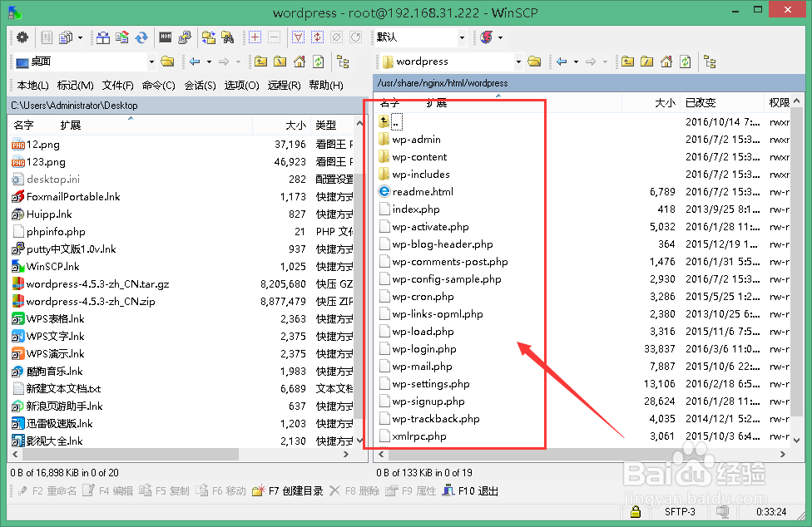
Task: Open 命令(C) menu
Action: click(158, 86)
